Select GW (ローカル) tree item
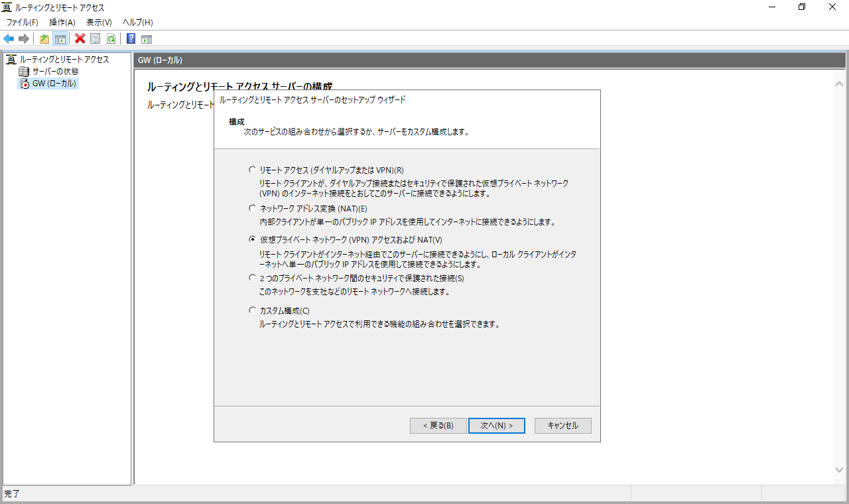The image size is (849, 504). 54,84
